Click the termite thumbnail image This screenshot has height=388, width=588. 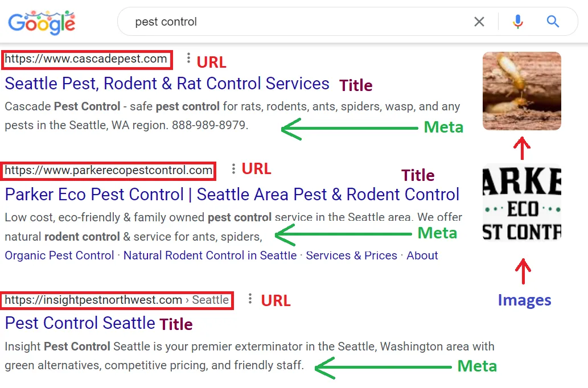point(521,91)
